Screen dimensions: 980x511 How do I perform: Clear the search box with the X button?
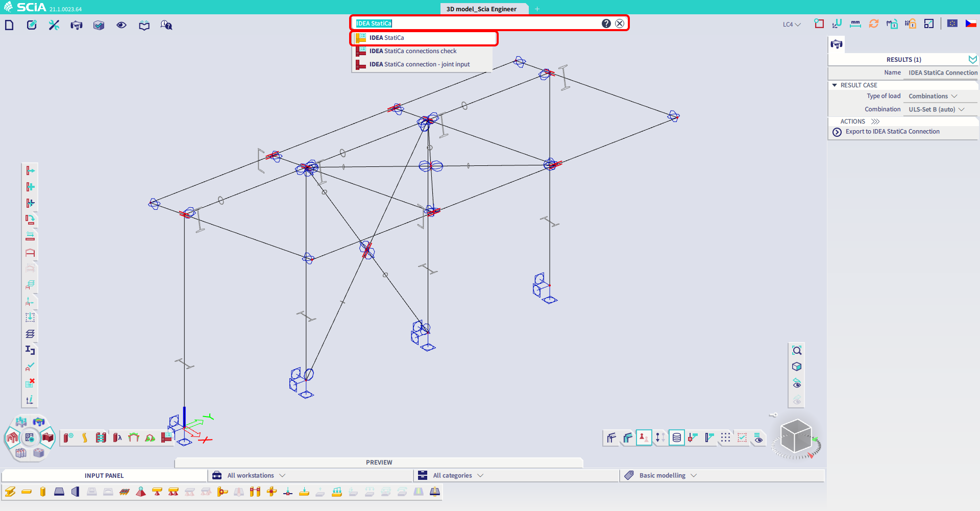point(620,23)
